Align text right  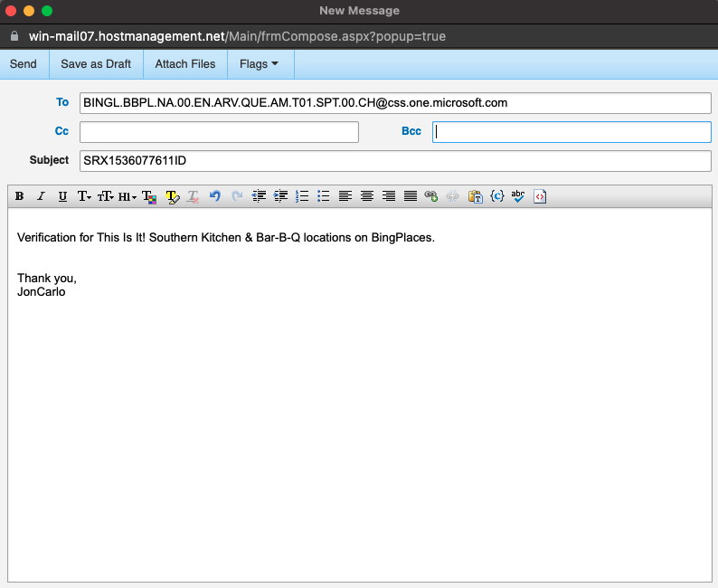click(389, 196)
